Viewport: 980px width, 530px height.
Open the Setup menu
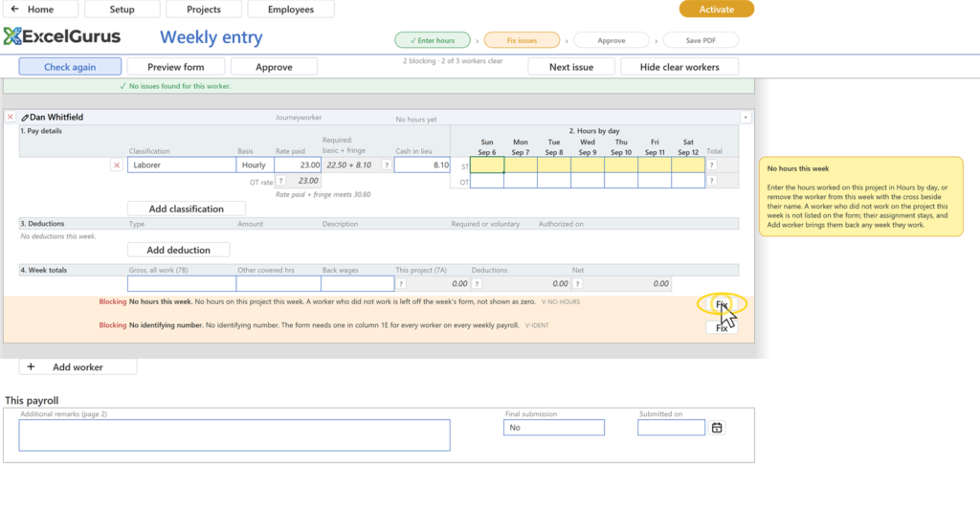(122, 9)
